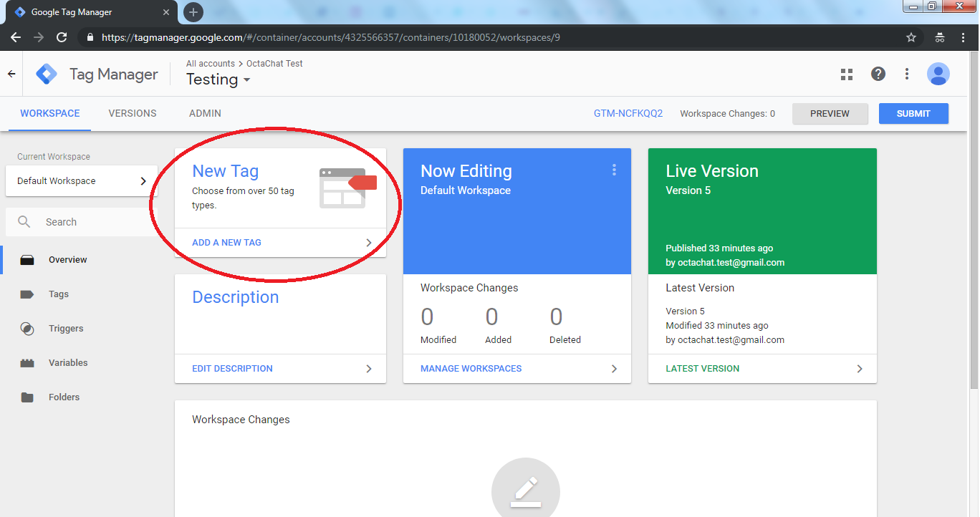Open Triggers in the left sidebar

[66, 329]
